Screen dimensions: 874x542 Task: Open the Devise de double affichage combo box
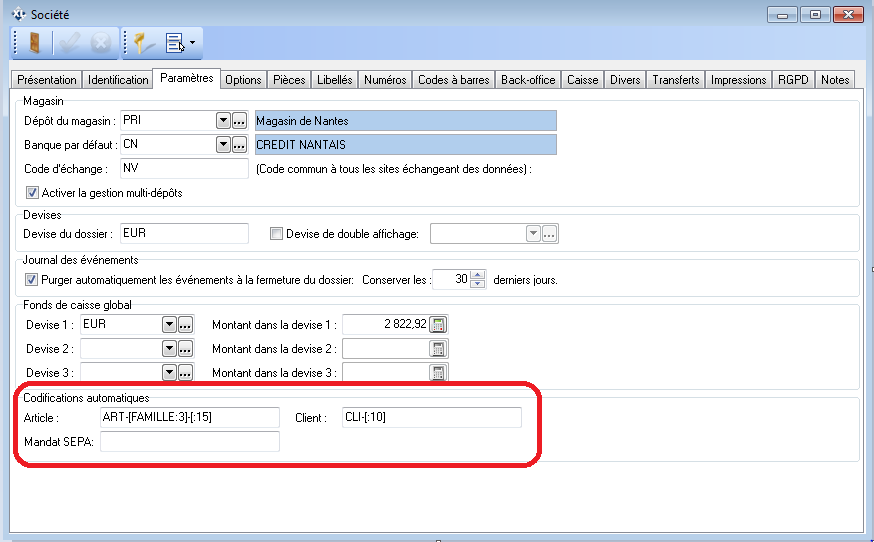click(533, 234)
